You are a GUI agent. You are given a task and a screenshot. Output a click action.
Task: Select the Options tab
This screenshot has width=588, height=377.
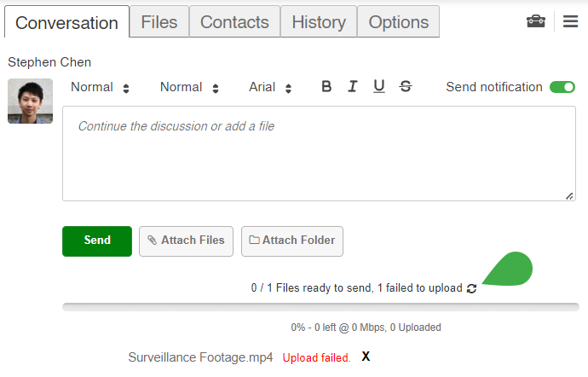coord(398,22)
